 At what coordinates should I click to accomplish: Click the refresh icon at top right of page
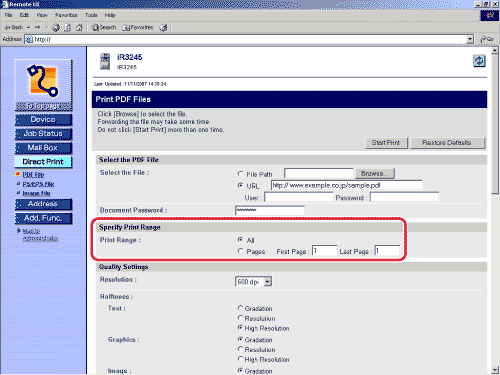479,61
